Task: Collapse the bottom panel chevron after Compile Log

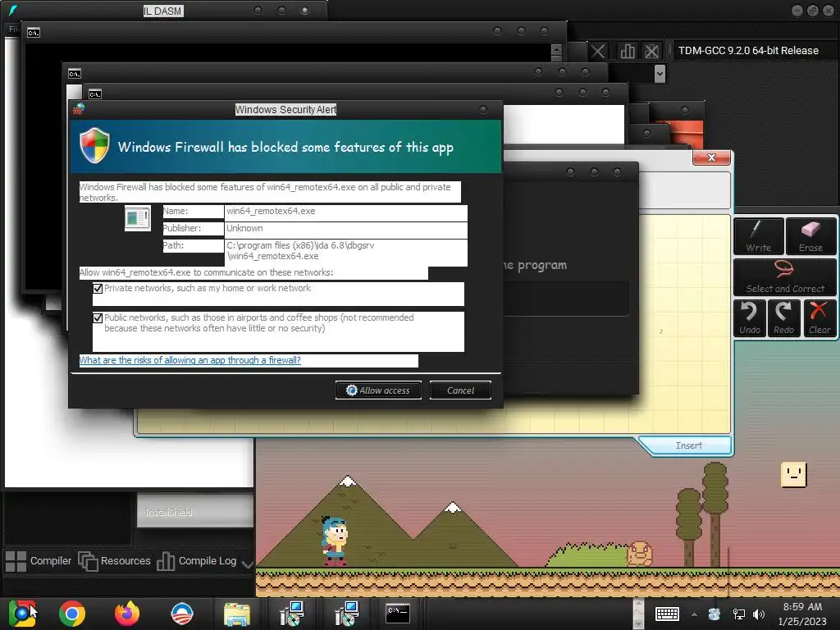Action: [x=247, y=564]
